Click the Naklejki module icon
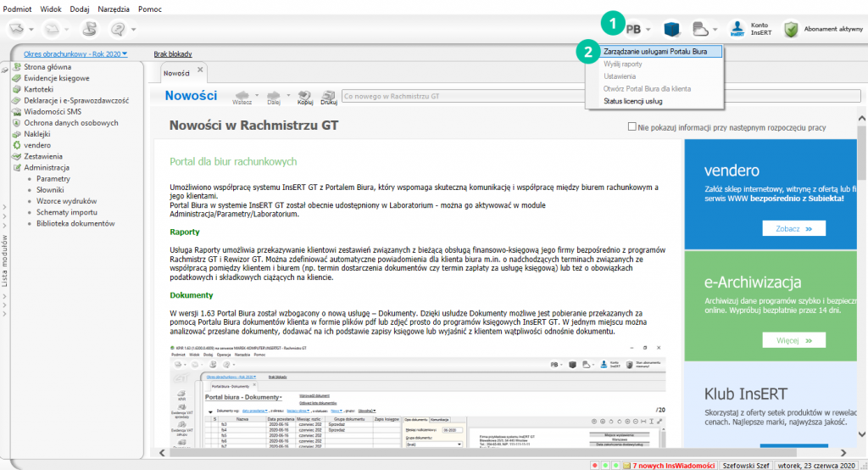Viewport: 868px width, 470px height. [17, 133]
